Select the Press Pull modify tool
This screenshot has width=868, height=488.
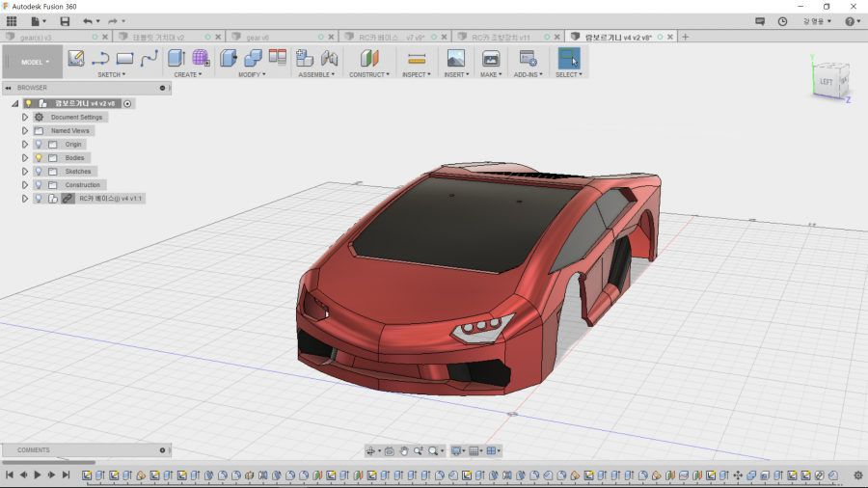(228, 58)
